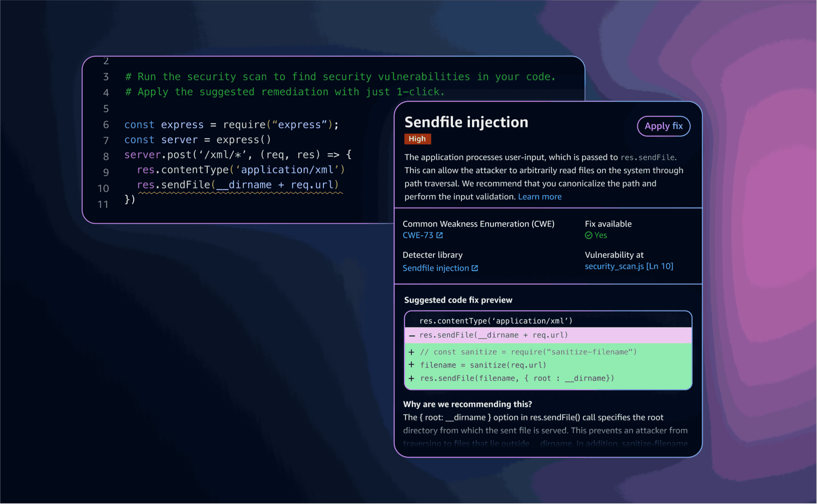
Task: Navigate to security_scan.js line 10
Action: point(629,266)
